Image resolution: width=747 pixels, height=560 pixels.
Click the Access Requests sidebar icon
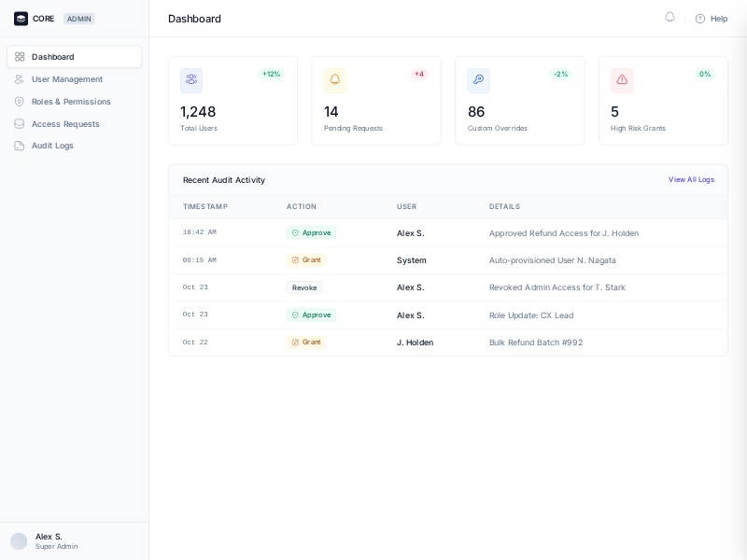[x=21, y=123]
